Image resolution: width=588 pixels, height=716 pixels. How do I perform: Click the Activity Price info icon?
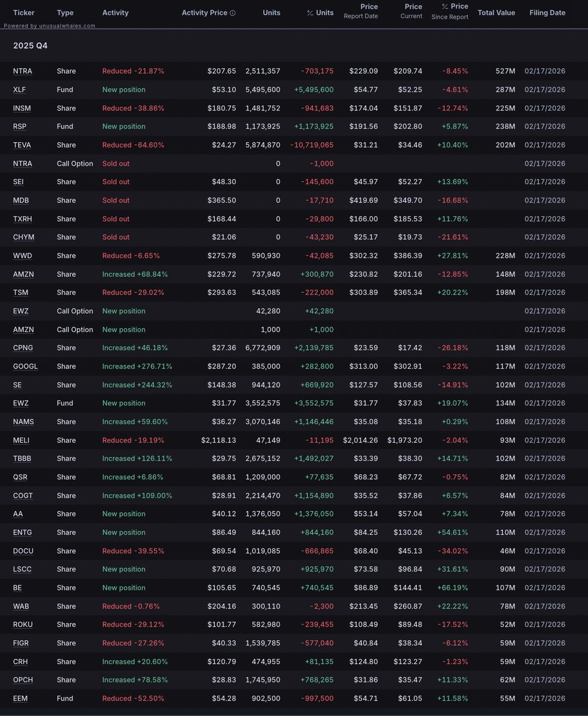coord(233,13)
